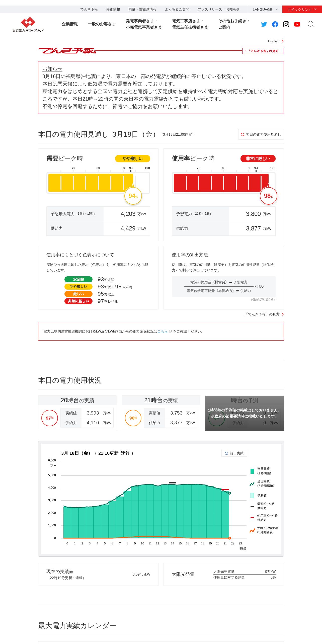Click 使用率ピーク時供給力 legend marker

point(252,517)
